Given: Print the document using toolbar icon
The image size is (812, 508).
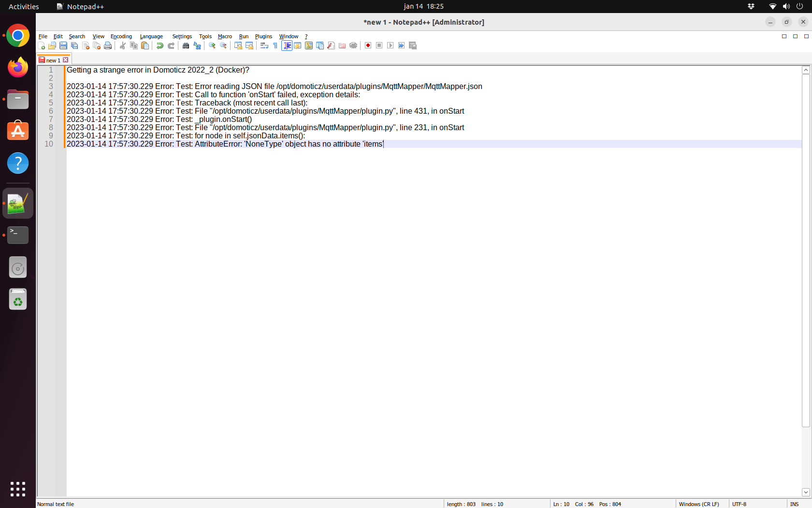Looking at the screenshot, I should coord(108,45).
